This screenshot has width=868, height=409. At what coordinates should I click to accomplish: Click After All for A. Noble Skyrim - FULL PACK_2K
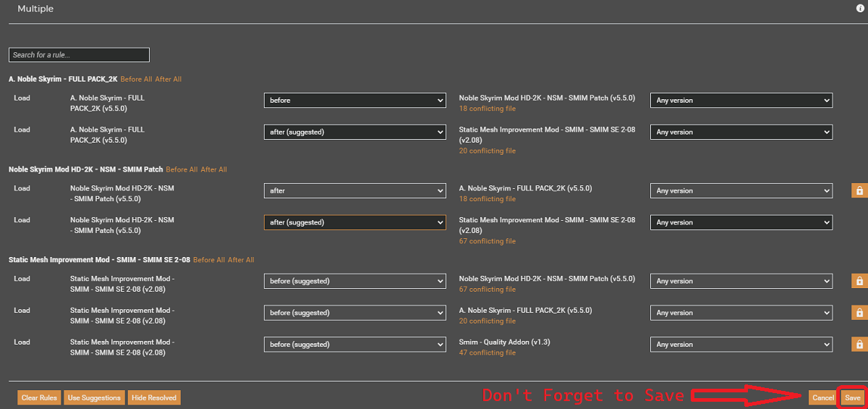point(169,79)
